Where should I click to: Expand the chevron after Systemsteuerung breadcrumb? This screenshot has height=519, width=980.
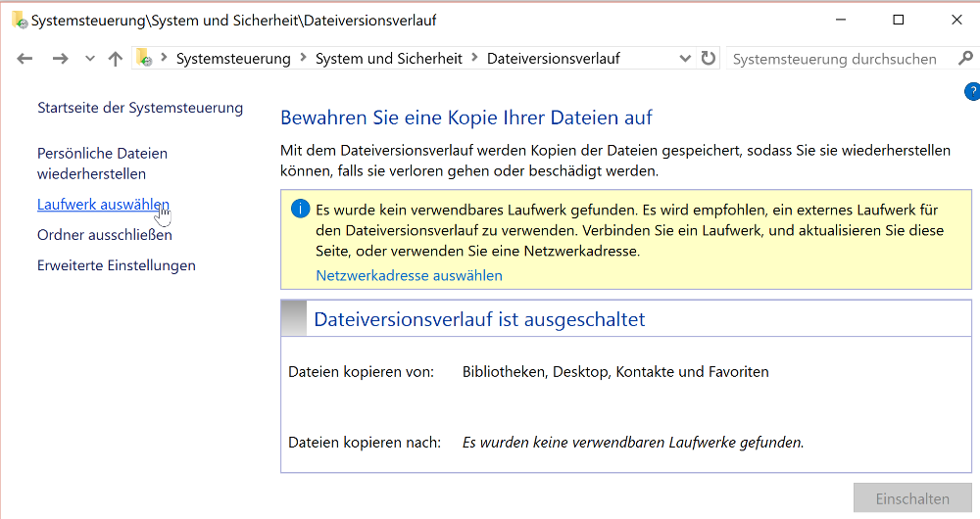(x=303, y=59)
